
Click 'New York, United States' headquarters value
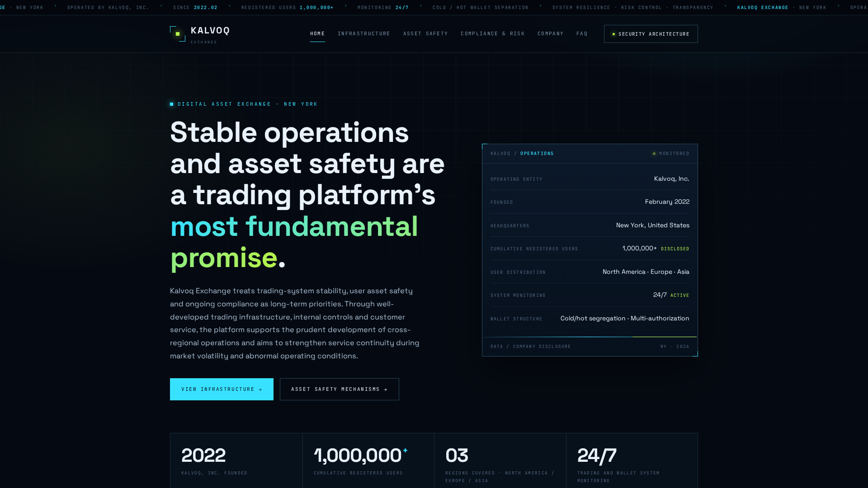click(652, 225)
